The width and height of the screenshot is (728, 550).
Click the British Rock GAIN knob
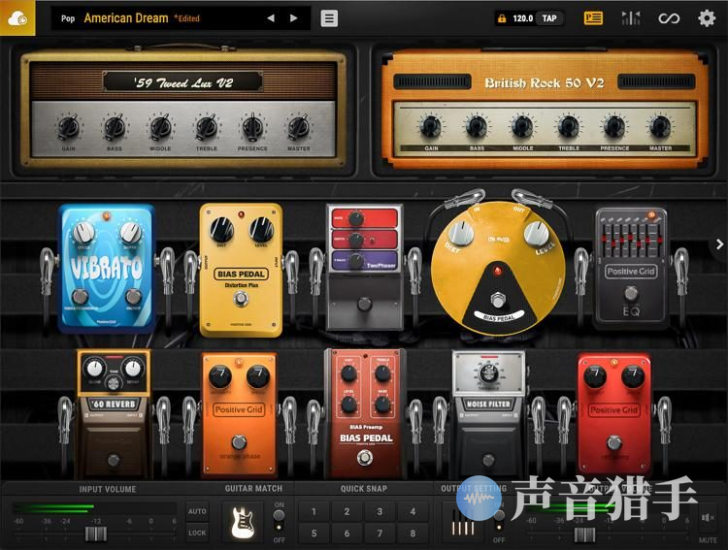(x=431, y=126)
